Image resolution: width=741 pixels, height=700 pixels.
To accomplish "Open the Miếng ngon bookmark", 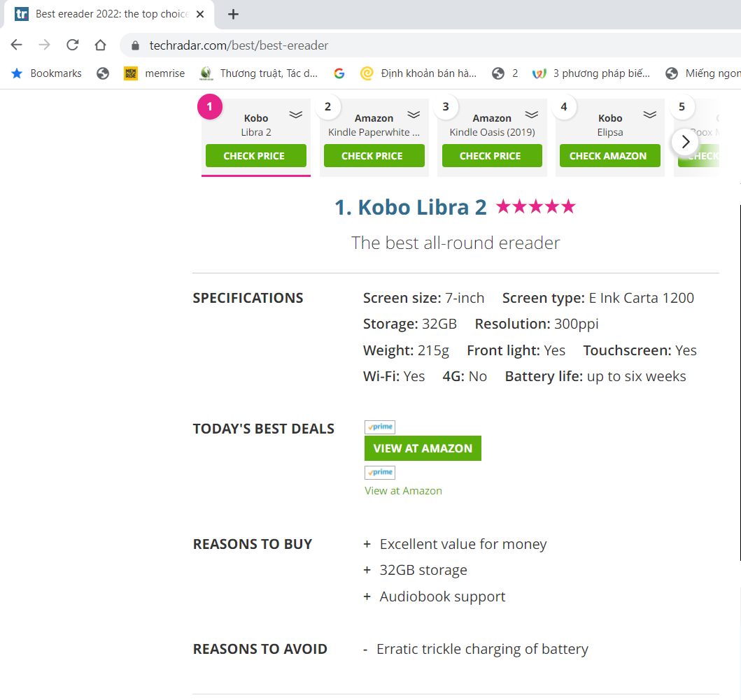I will tap(703, 73).
